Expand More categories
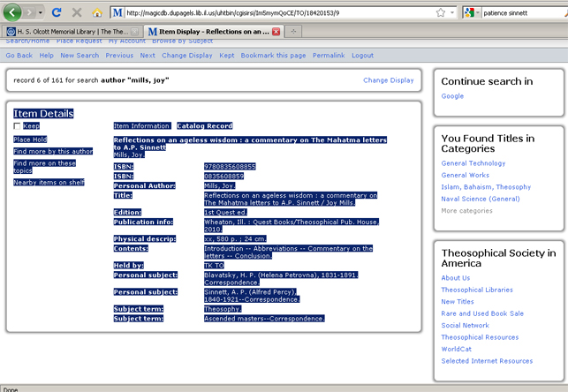The height and width of the screenshot is (392, 568). [x=466, y=211]
